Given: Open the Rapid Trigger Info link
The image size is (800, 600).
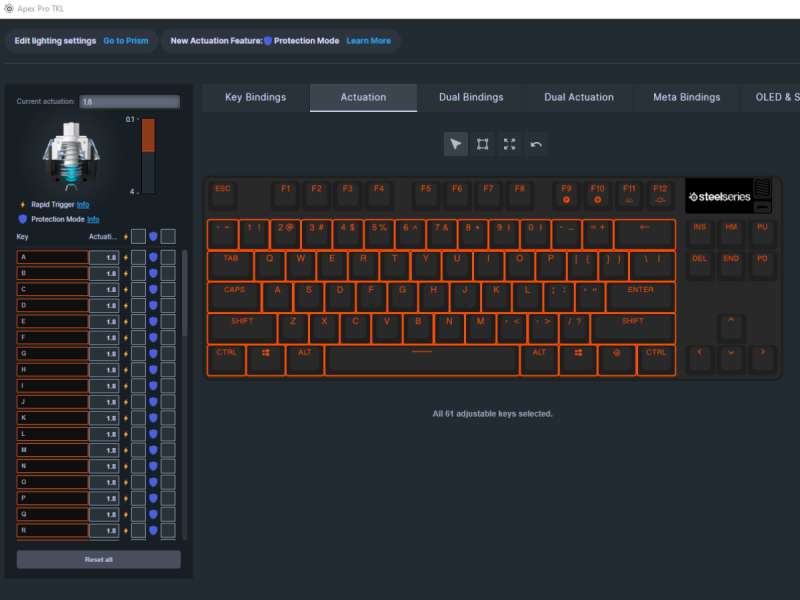Looking at the screenshot, I should tap(83, 205).
